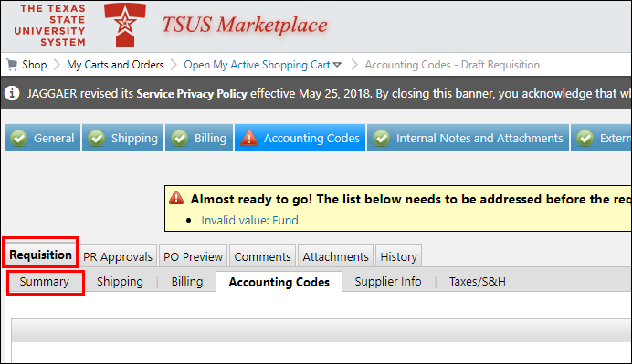
Task: Click the green checkmark on the General step
Action: (19, 138)
